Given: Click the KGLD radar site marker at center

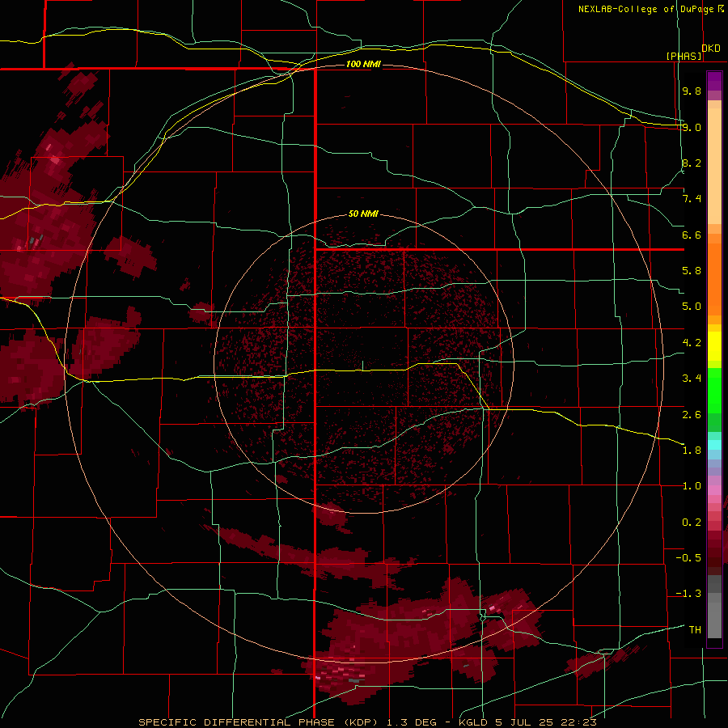Looking at the screenshot, I should pyautogui.click(x=362, y=366).
